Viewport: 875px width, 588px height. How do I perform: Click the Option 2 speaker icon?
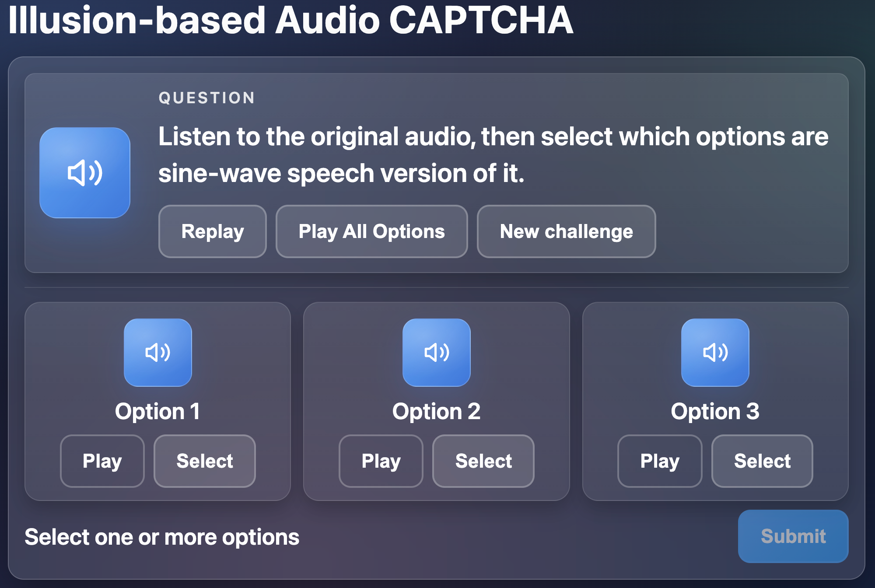click(436, 352)
